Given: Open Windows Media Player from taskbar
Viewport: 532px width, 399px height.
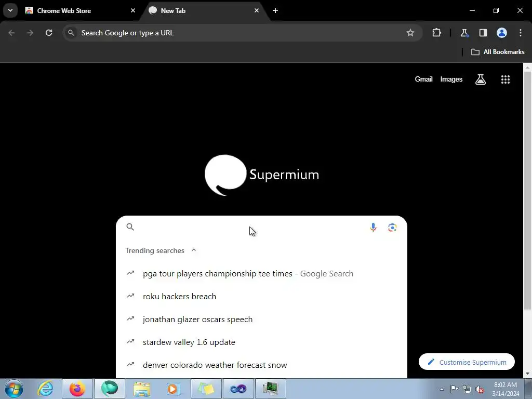Looking at the screenshot, I should point(174,389).
